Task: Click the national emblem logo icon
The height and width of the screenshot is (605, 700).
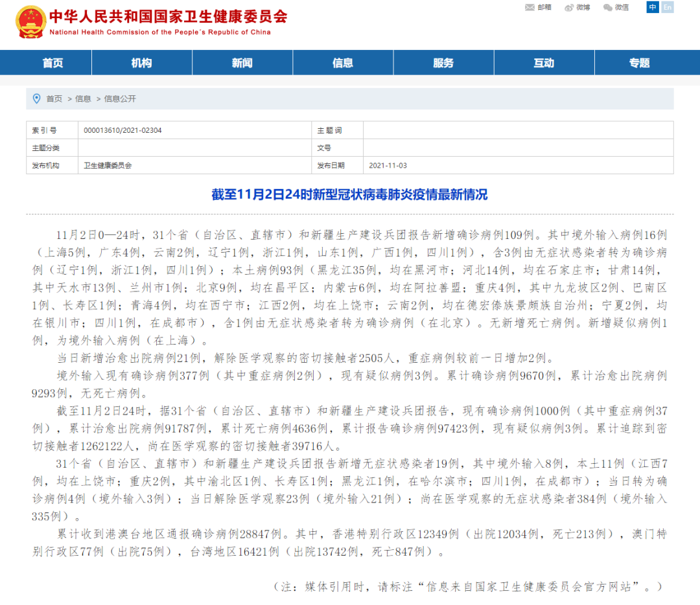Action: [x=31, y=23]
